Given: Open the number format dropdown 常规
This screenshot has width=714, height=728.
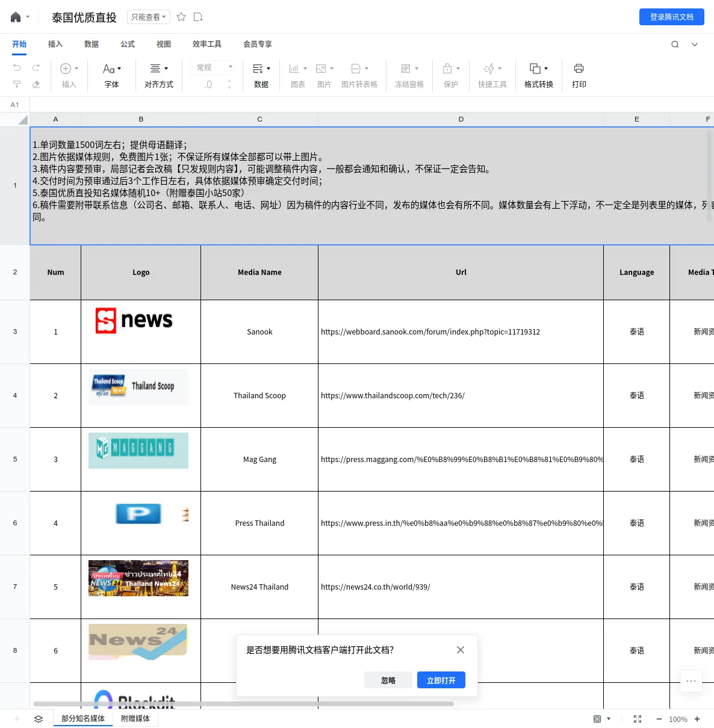Looking at the screenshot, I should (214, 67).
